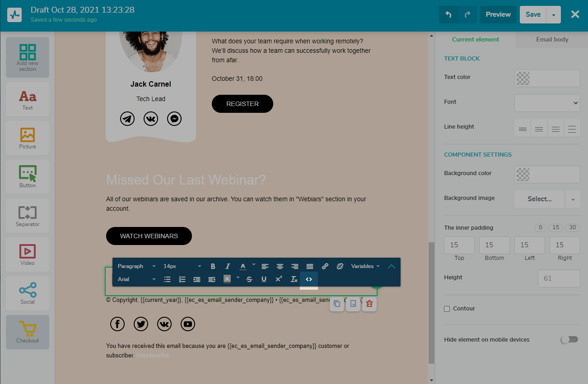Enable the Contour checkbox
The width and height of the screenshot is (588, 384).
(x=447, y=309)
